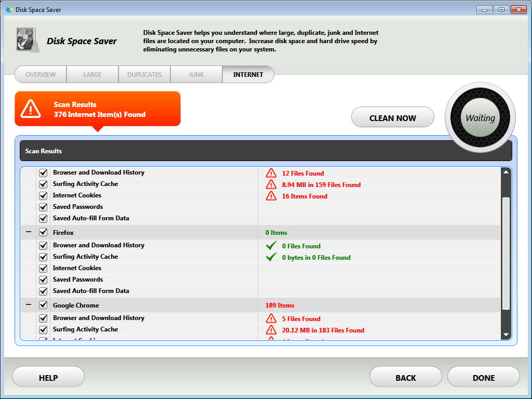Collapse the Google Chrome section
532x399 pixels.
pos(29,305)
